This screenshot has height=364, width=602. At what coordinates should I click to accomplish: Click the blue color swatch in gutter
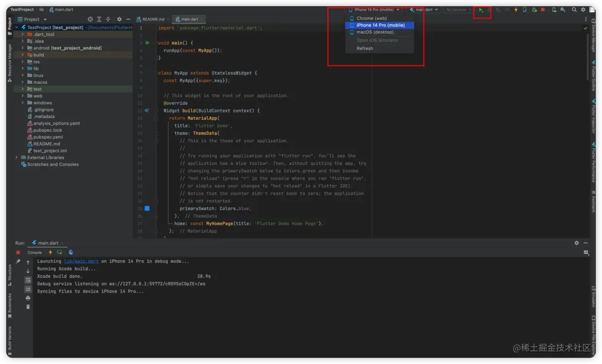(x=147, y=208)
